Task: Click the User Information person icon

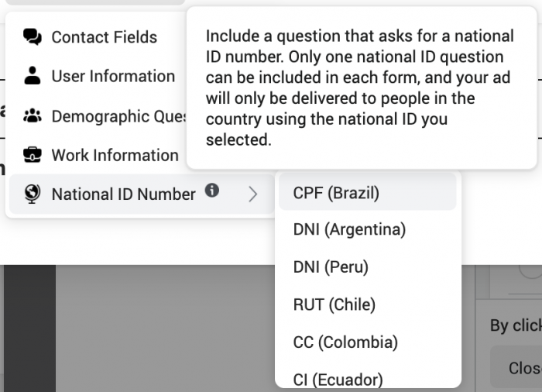Action: tap(33, 76)
